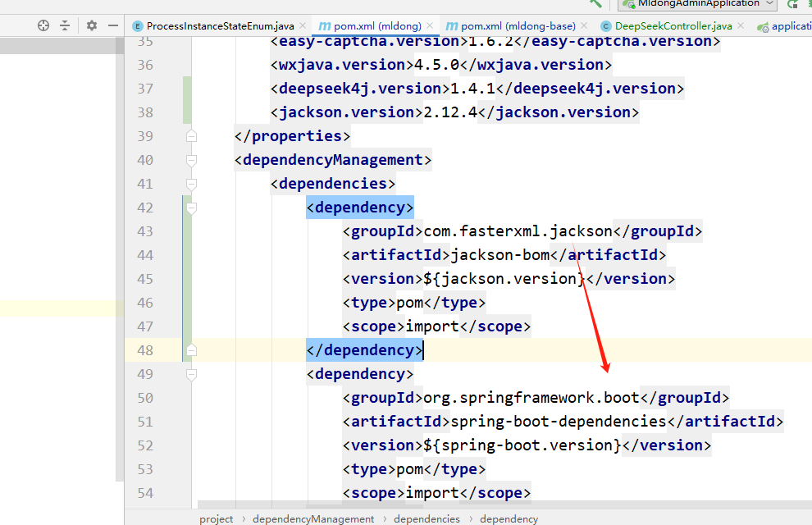The width and height of the screenshot is (812, 525).
Task: Click spring-boot-dependencies artifactId text
Action: 559,422
